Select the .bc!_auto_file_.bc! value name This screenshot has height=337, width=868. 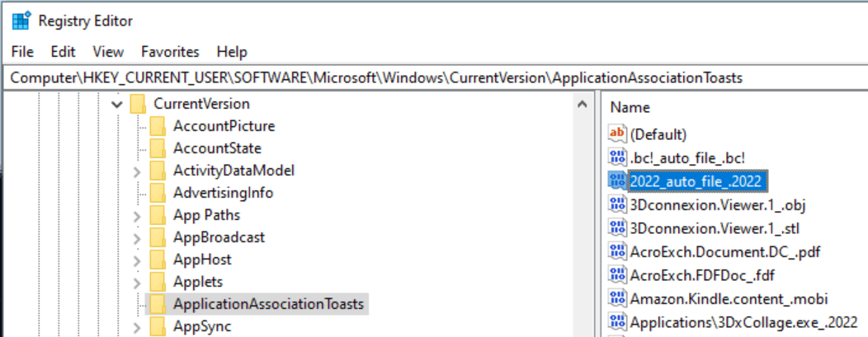(687, 157)
